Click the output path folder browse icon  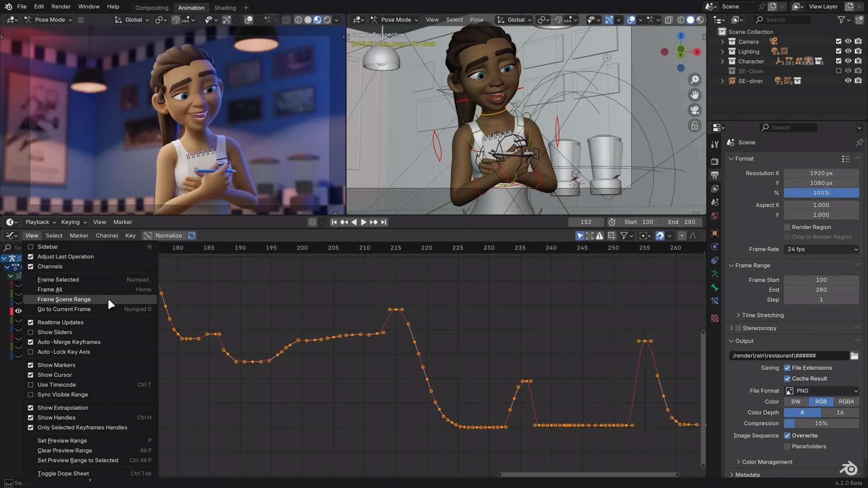(x=854, y=356)
